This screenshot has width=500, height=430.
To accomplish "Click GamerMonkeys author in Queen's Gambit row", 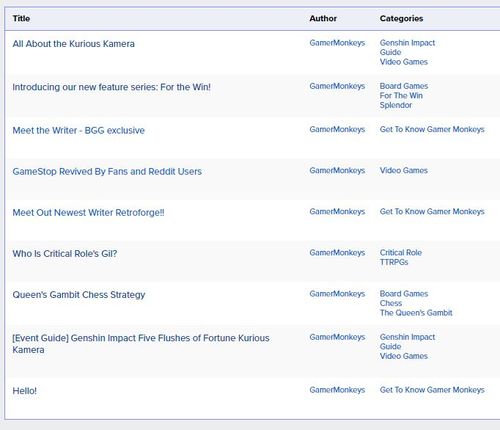I will [337, 294].
